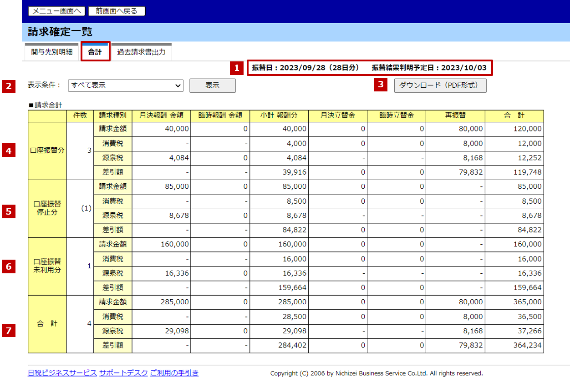Click red marker number 6
The image size is (570, 392).
[9, 266]
